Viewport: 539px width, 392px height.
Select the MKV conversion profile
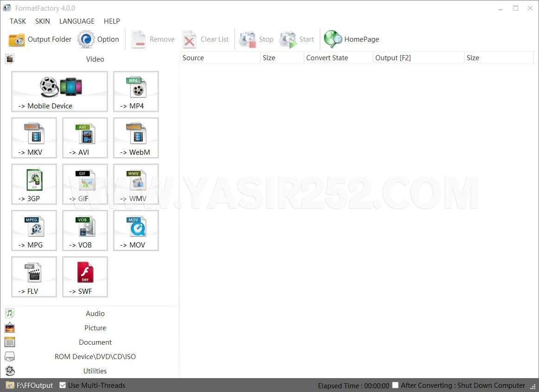point(34,138)
